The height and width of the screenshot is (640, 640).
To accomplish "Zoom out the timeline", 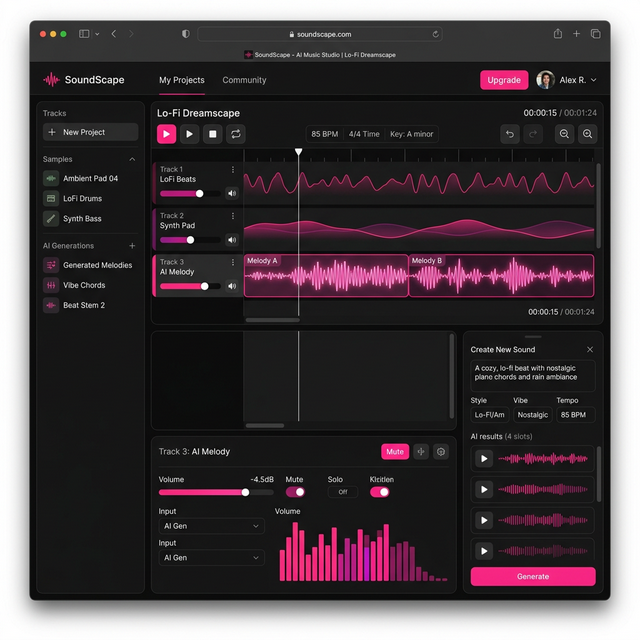I will (x=564, y=134).
